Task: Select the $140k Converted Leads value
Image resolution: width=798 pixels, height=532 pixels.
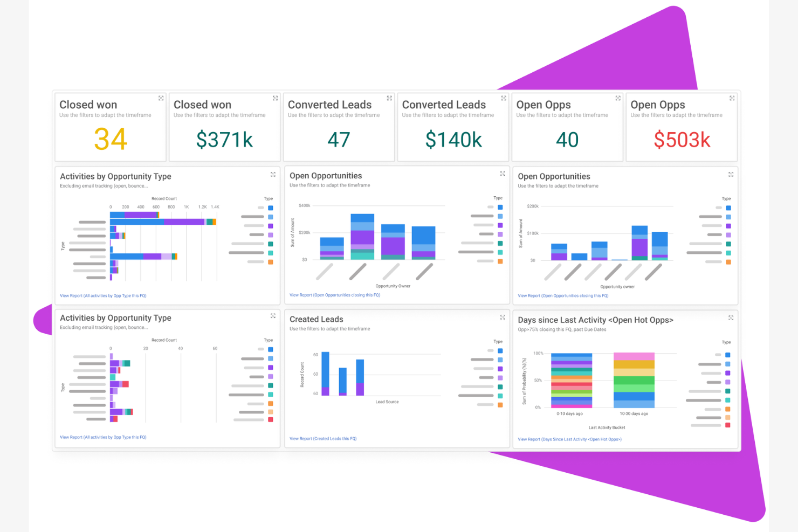Action: (453, 140)
